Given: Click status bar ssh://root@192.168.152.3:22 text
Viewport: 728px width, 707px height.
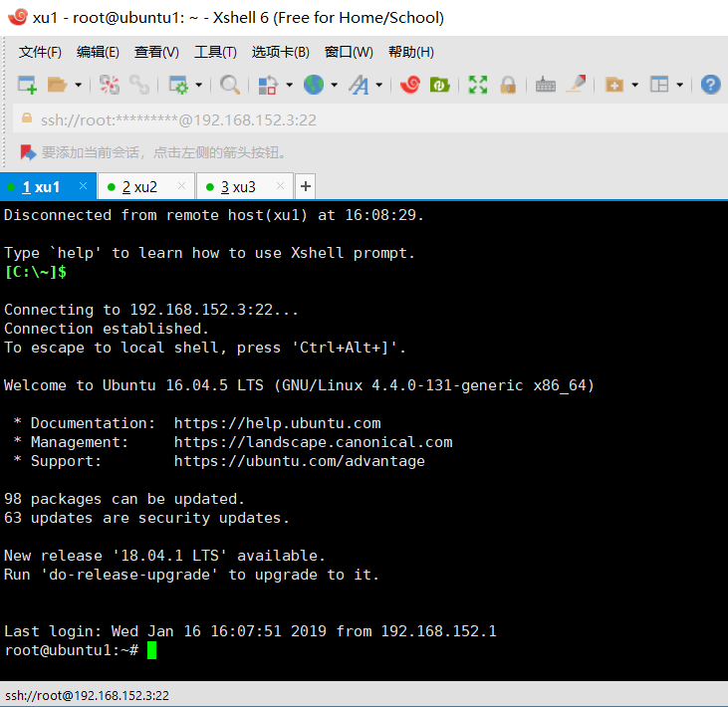Looking at the screenshot, I should click(x=87, y=695).
